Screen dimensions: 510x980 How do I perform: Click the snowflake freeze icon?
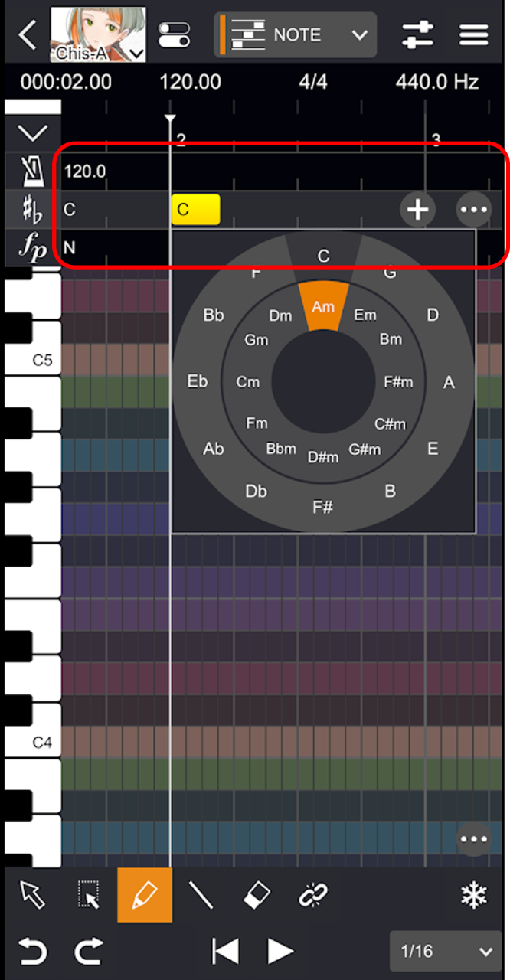[474, 896]
